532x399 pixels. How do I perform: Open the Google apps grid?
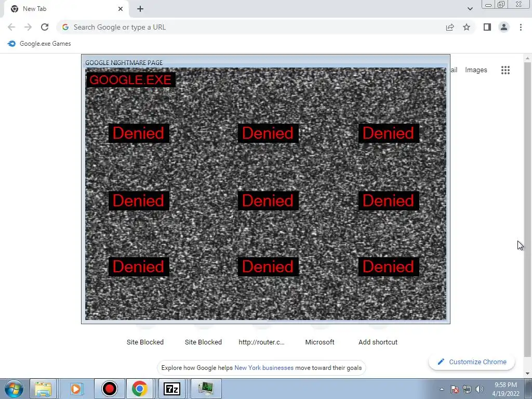[506, 70]
